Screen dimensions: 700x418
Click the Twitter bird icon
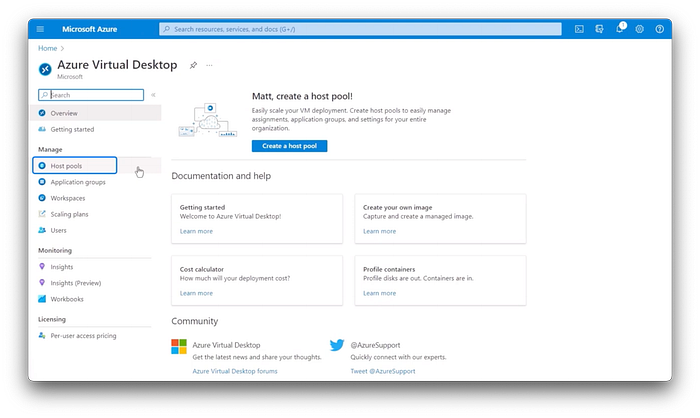click(337, 345)
